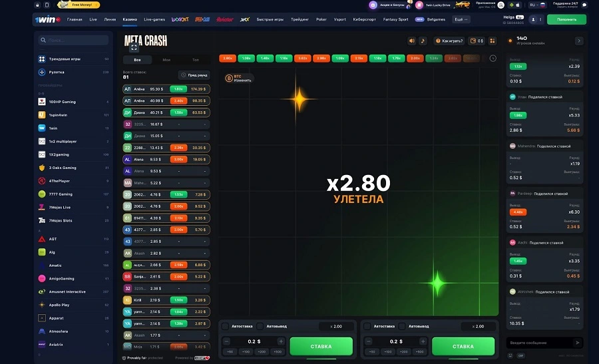
Task: Click the BTC currency change icon
Action: [229, 79]
